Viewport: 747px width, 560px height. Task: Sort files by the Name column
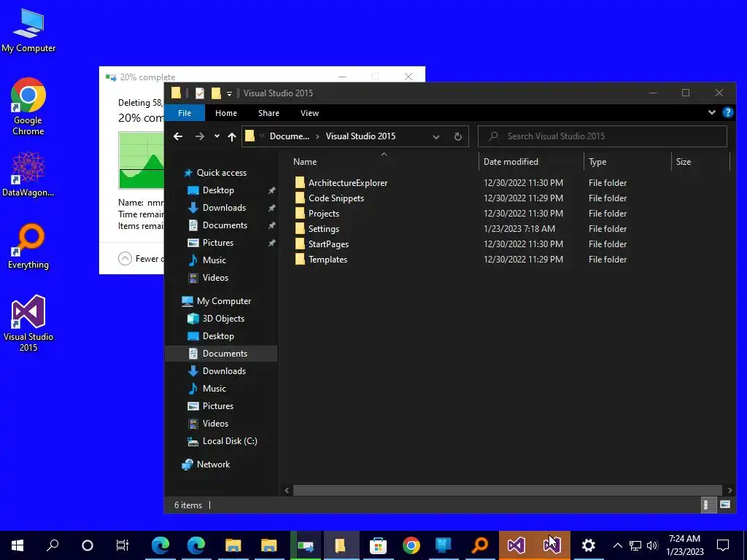[305, 162]
